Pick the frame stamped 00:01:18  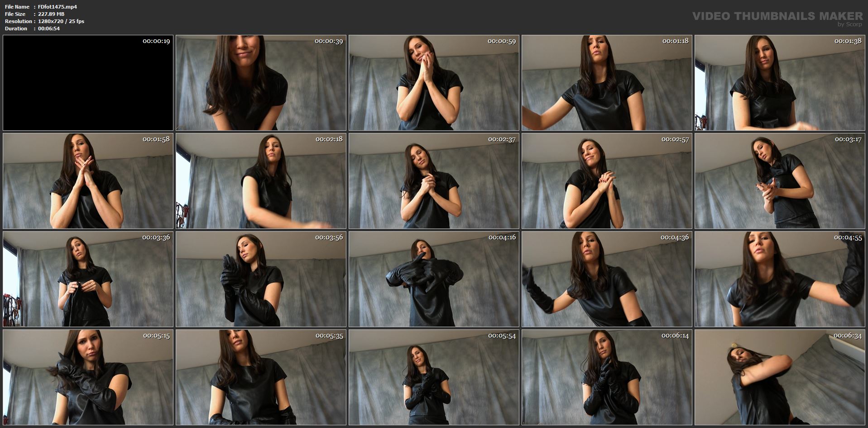point(607,83)
